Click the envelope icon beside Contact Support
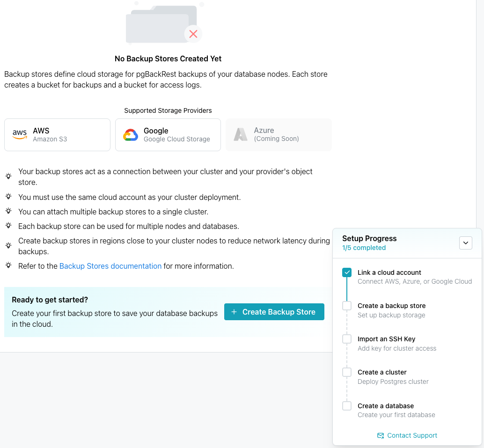The image size is (484, 448). click(381, 435)
